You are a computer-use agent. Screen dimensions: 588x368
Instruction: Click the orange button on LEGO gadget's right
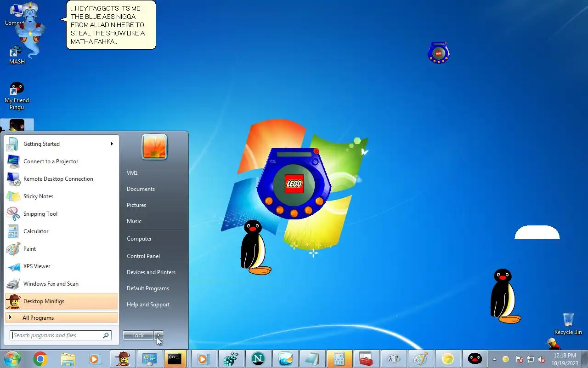(319, 201)
